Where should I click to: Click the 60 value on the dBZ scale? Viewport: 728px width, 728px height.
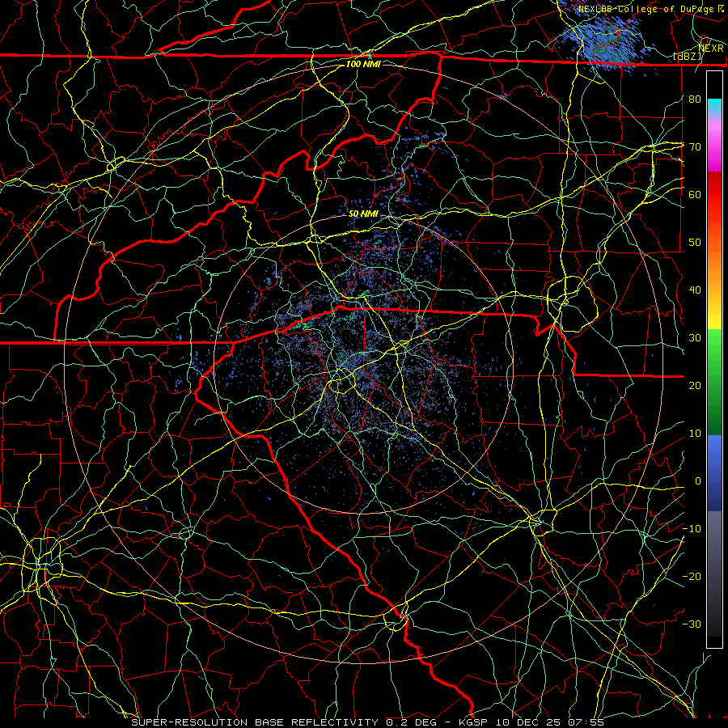pos(695,194)
